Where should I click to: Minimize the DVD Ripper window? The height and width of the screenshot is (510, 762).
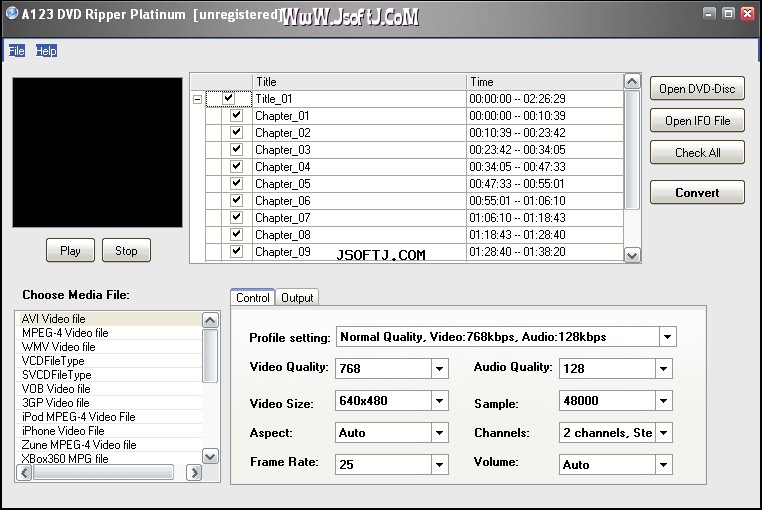click(710, 14)
